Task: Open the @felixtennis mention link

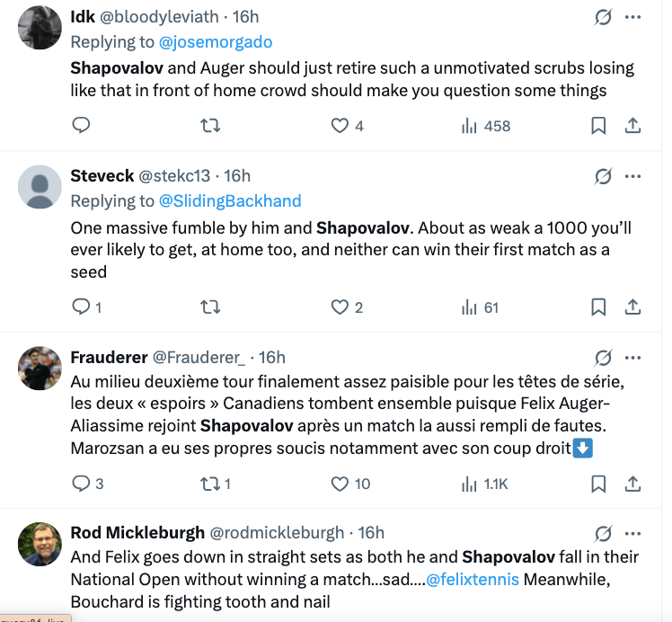Action: (473, 580)
